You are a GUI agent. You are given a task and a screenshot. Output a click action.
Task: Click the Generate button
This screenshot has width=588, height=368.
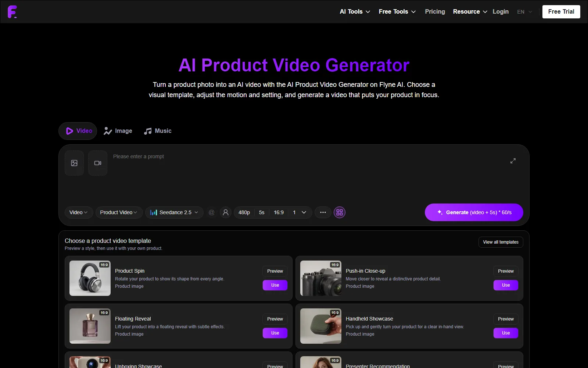pos(474,212)
